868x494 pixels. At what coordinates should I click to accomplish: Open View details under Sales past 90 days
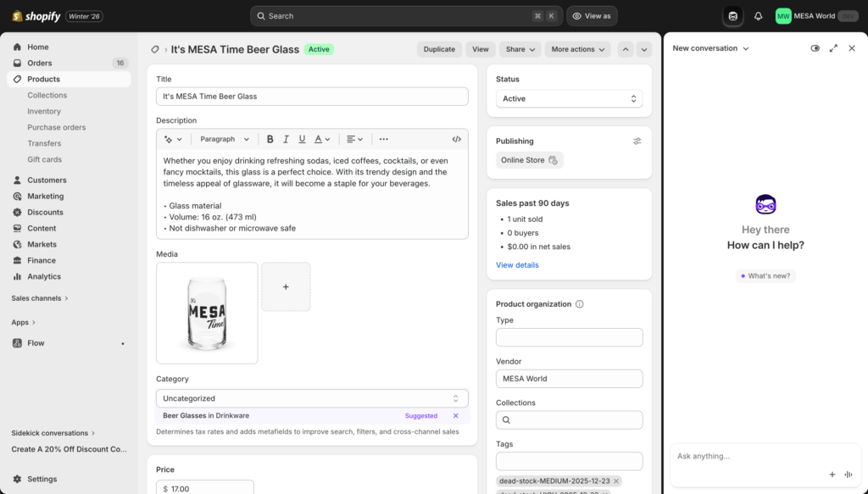click(517, 264)
